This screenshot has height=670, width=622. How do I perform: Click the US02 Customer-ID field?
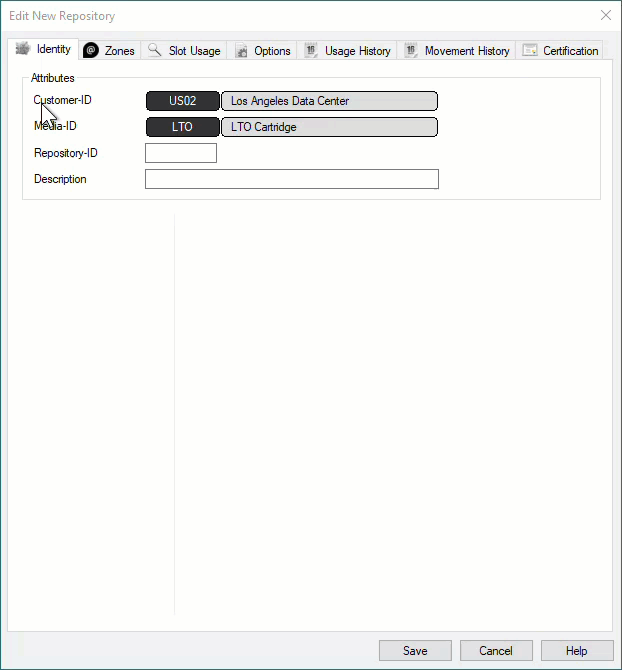coord(182,101)
